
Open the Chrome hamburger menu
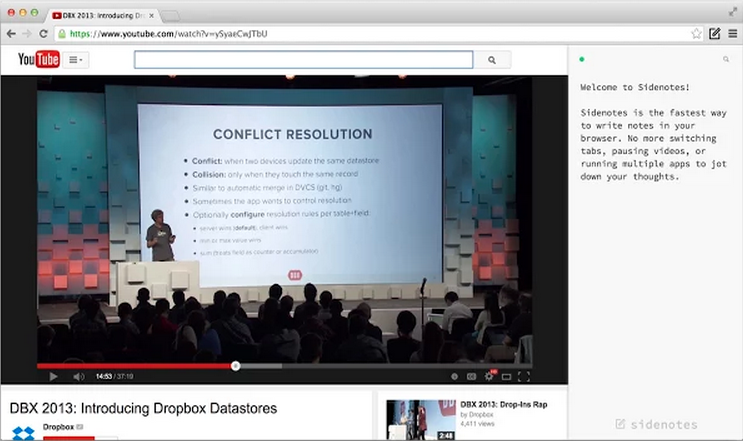coord(733,34)
